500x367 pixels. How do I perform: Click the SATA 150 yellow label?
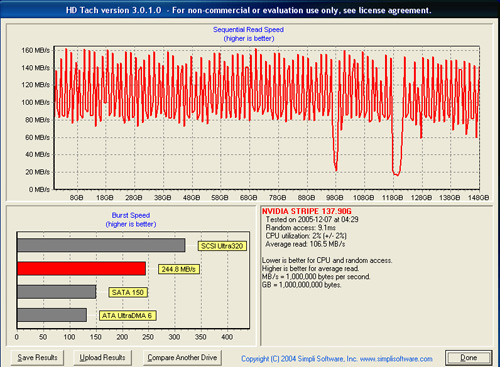128,292
